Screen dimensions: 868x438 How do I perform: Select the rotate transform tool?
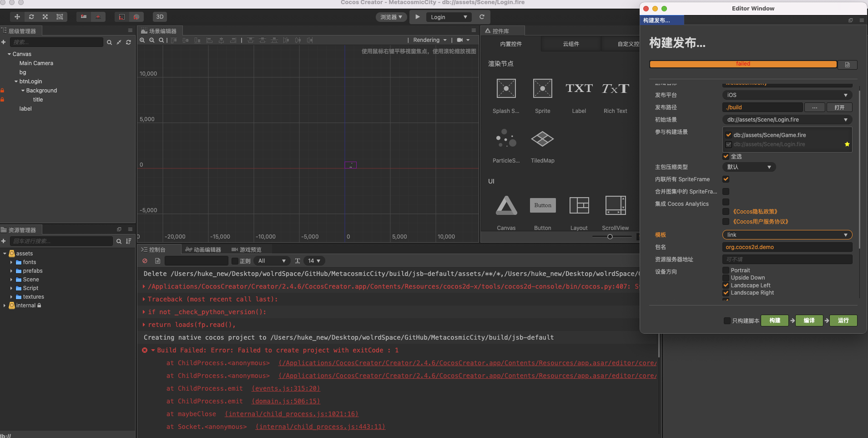31,17
